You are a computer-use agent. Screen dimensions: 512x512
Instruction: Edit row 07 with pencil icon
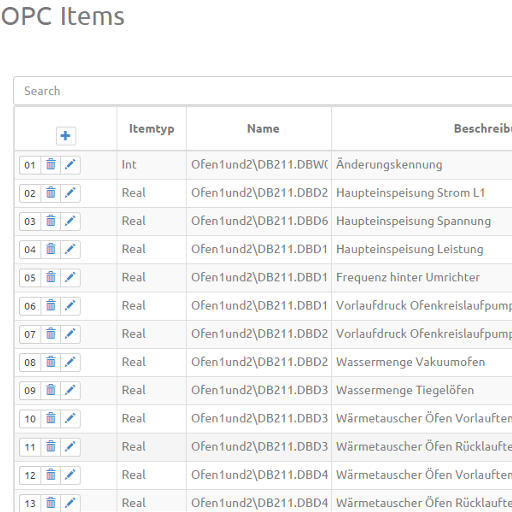pyautogui.click(x=70, y=334)
